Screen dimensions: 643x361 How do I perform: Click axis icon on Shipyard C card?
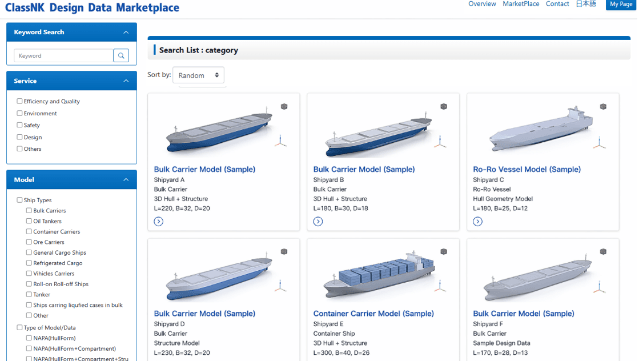coord(599,142)
